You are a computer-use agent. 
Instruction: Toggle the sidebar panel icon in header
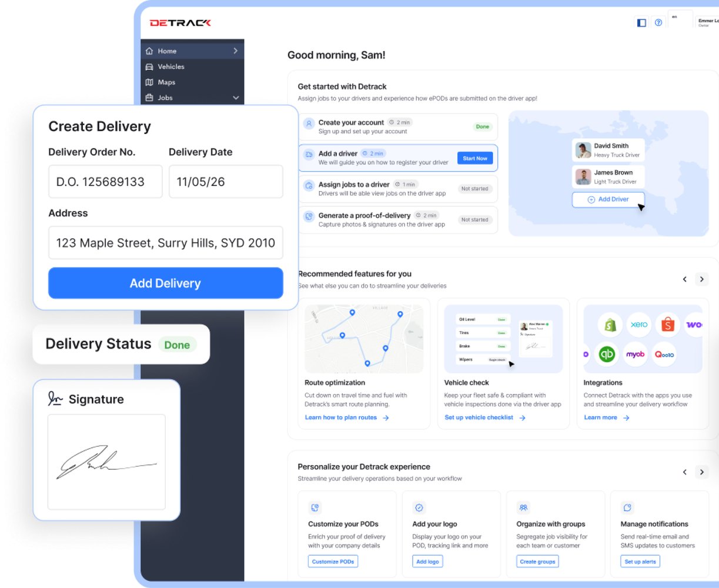[641, 23]
